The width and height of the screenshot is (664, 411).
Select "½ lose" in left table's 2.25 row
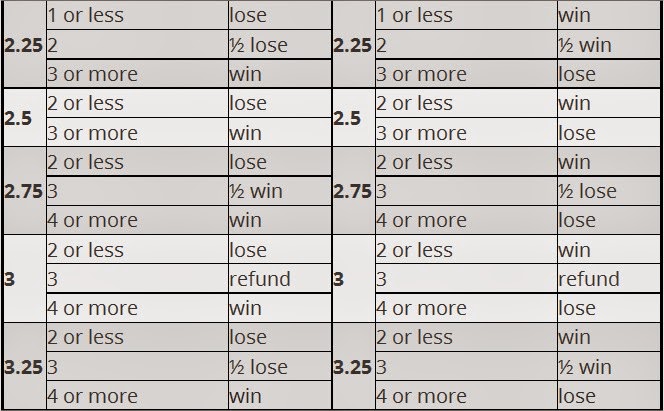[258, 45]
